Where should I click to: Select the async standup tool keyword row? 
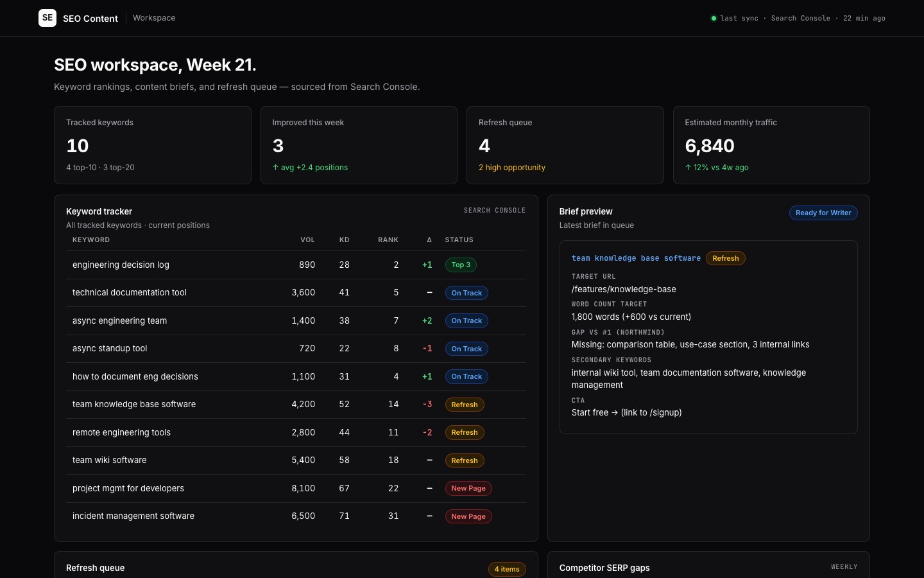(x=296, y=349)
